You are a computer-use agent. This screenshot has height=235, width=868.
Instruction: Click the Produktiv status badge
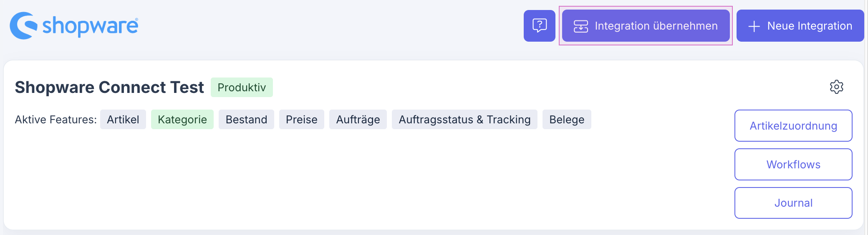point(242,87)
